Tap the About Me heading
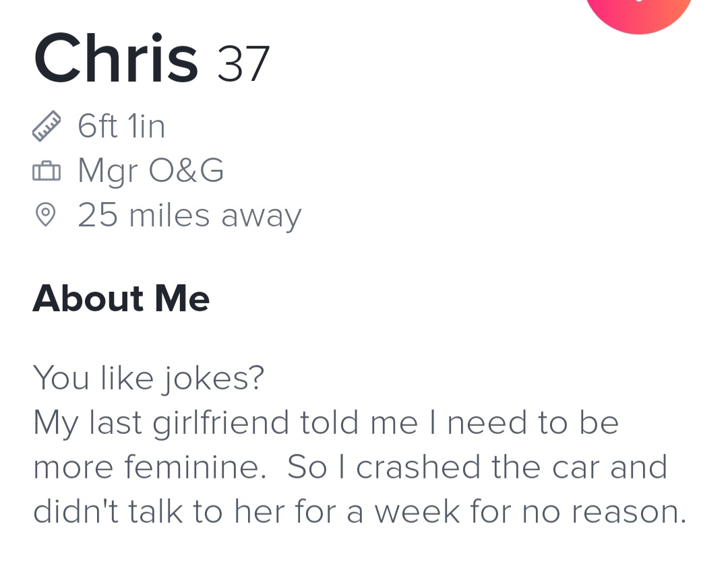728x568 pixels. point(121,298)
